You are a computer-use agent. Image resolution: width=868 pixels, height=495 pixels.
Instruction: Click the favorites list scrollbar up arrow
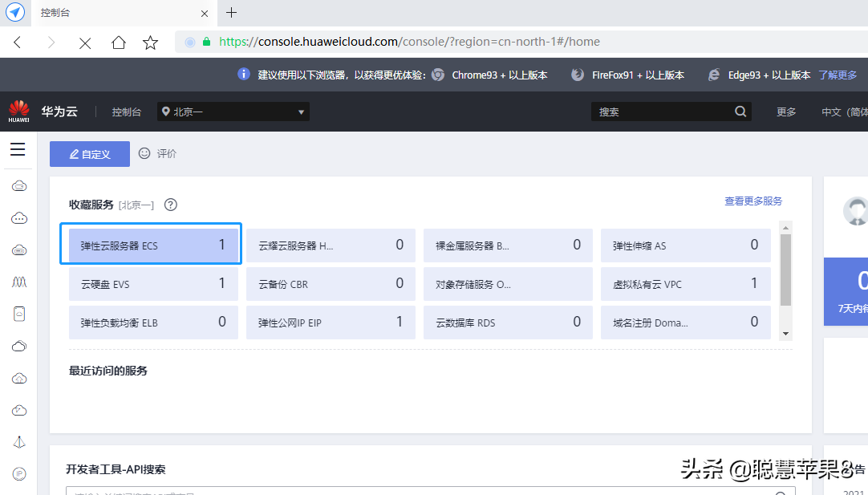pyautogui.click(x=785, y=228)
